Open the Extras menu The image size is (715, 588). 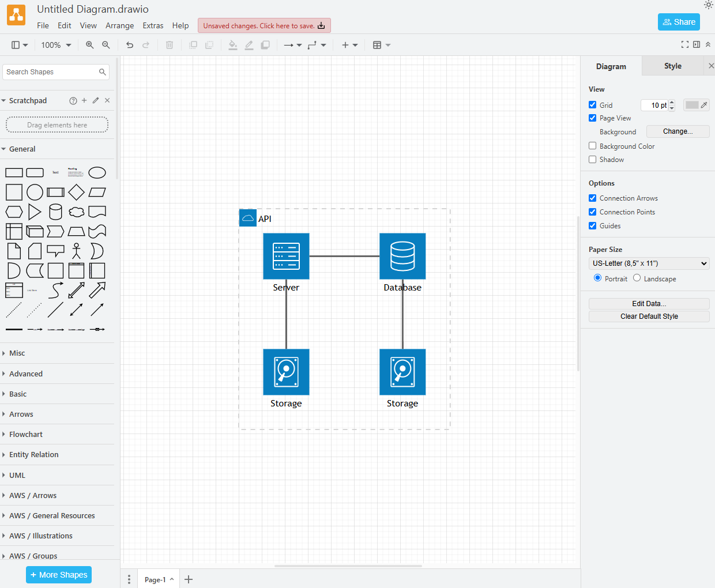[x=153, y=25]
